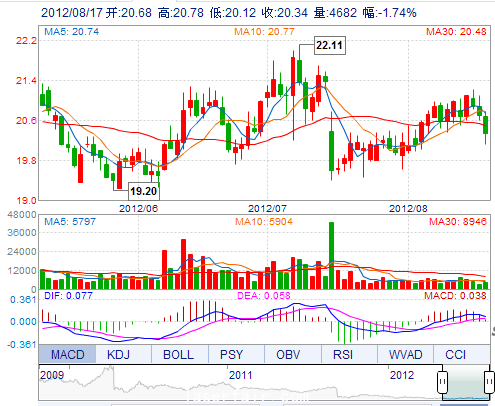Image resolution: width=495 pixels, height=406 pixels.
Task: Click left handle of timeline range slider
Action: 442,382
